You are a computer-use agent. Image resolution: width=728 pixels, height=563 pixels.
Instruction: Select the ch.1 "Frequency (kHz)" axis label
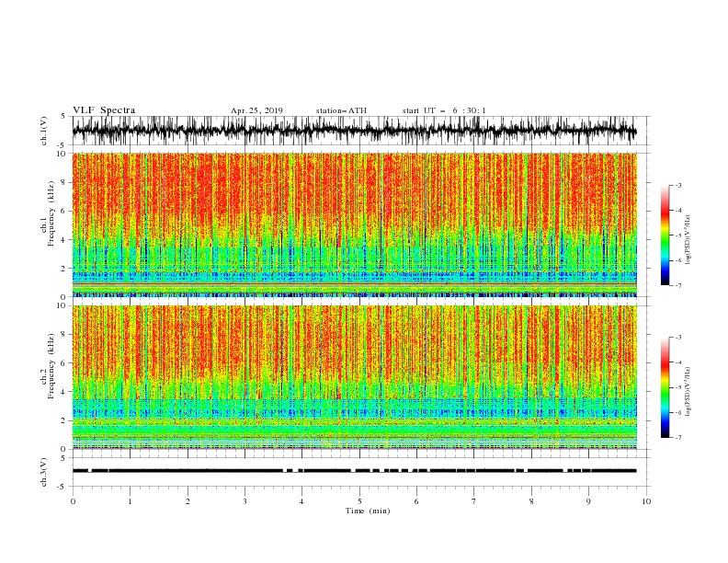(51, 213)
